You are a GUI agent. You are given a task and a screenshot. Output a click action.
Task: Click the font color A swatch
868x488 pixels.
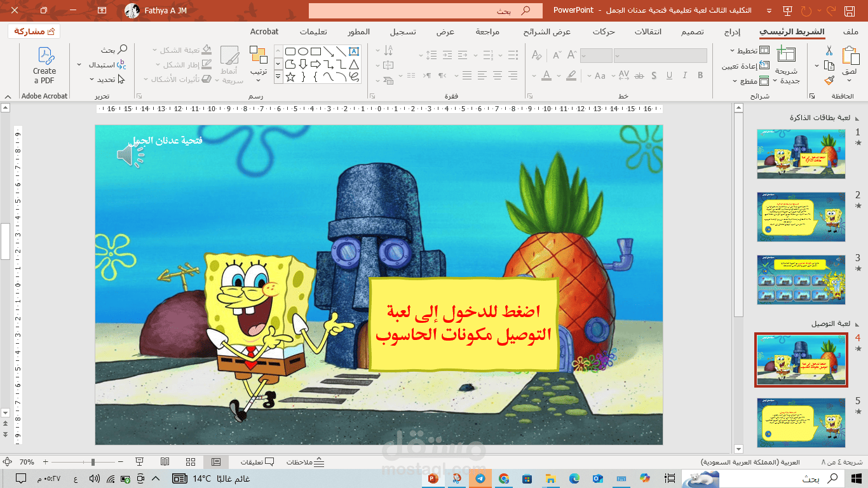coord(546,76)
